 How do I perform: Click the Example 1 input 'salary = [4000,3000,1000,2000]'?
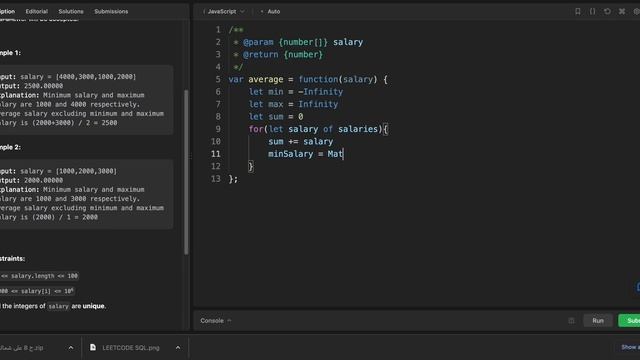78,77
